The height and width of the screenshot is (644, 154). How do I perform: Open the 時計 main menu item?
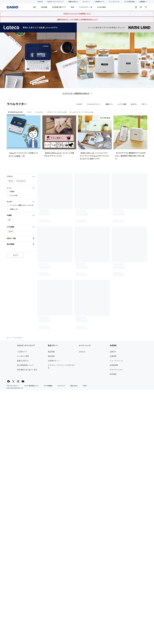(34, 7)
